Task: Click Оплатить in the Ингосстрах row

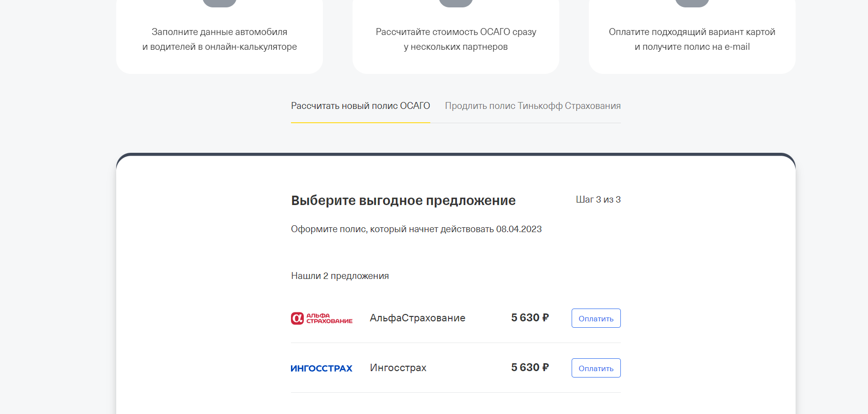Action: [x=596, y=368]
